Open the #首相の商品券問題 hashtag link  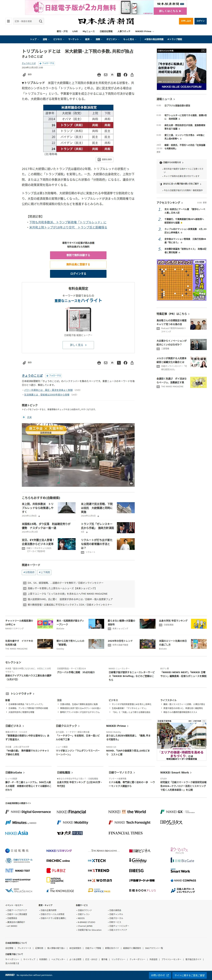154,39
